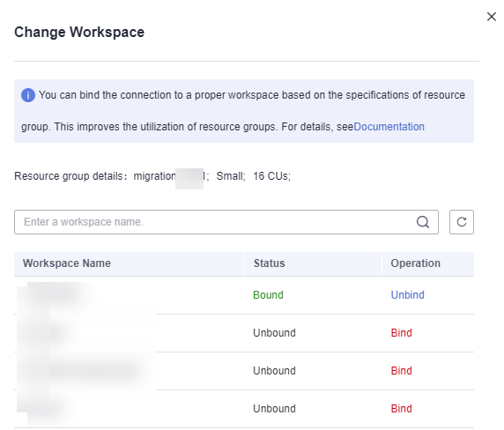The image size is (504, 430).
Task: Unbind the currently bound workspace
Action: [x=408, y=294]
